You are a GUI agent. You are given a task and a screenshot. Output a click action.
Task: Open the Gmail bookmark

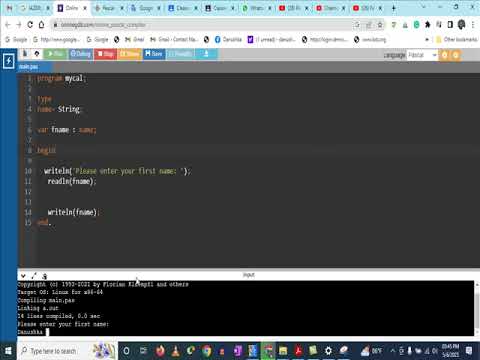pos(135,39)
